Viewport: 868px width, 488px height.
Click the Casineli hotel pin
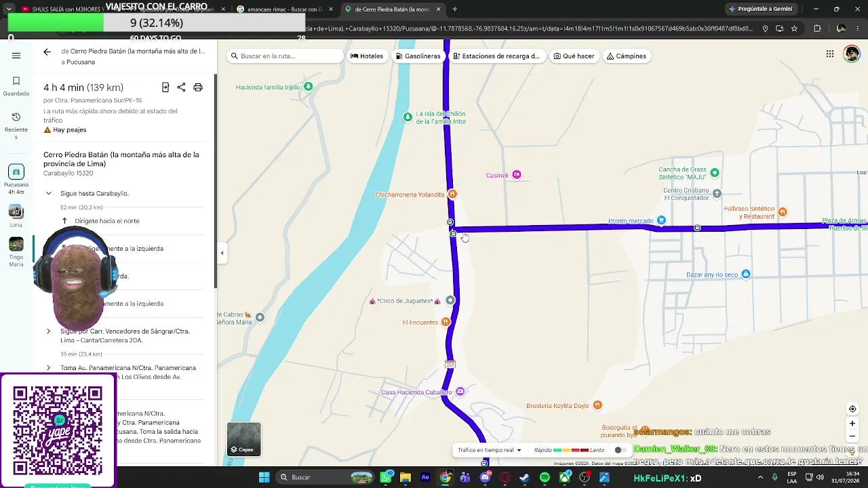point(517,175)
